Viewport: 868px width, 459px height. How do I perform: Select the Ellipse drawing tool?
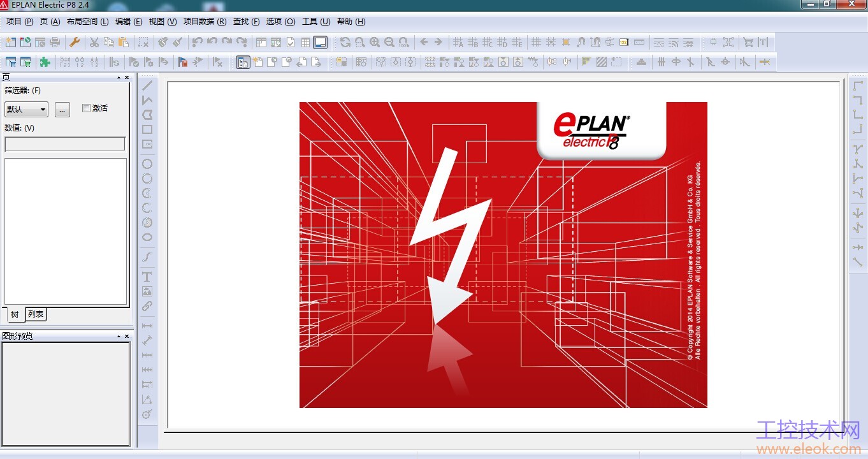pyautogui.click(x=147, y=237)
